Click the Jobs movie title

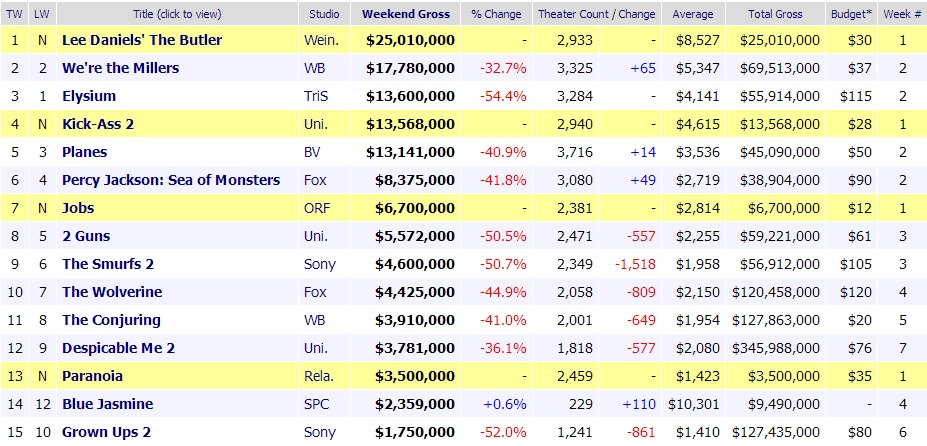pos(78,208)
